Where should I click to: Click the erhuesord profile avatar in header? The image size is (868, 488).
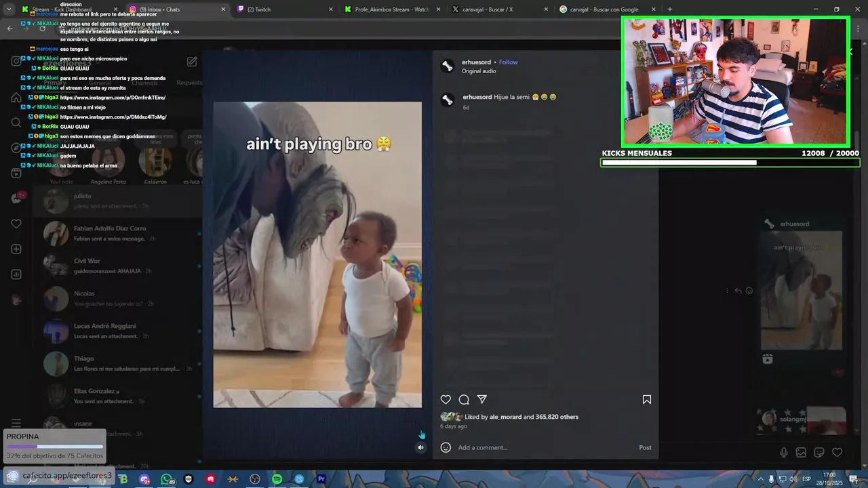coord(448,66)
